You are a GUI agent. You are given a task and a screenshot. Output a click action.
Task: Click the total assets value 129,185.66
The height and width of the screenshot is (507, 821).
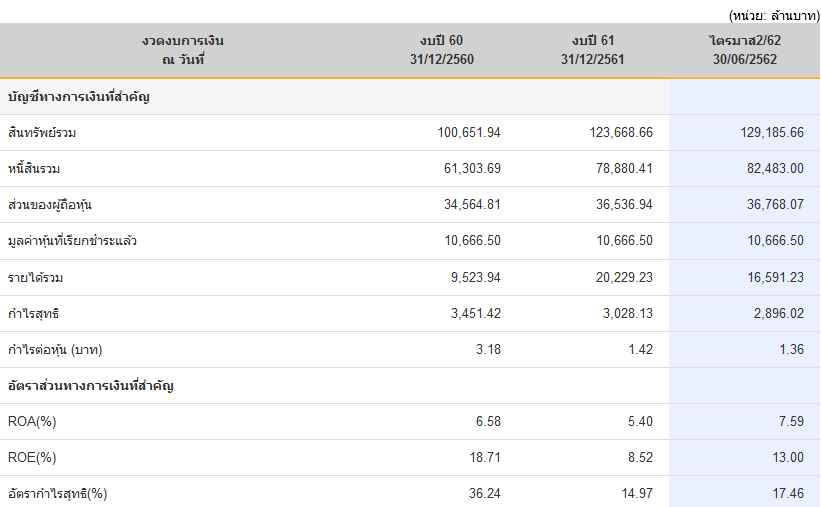(769, 133)
